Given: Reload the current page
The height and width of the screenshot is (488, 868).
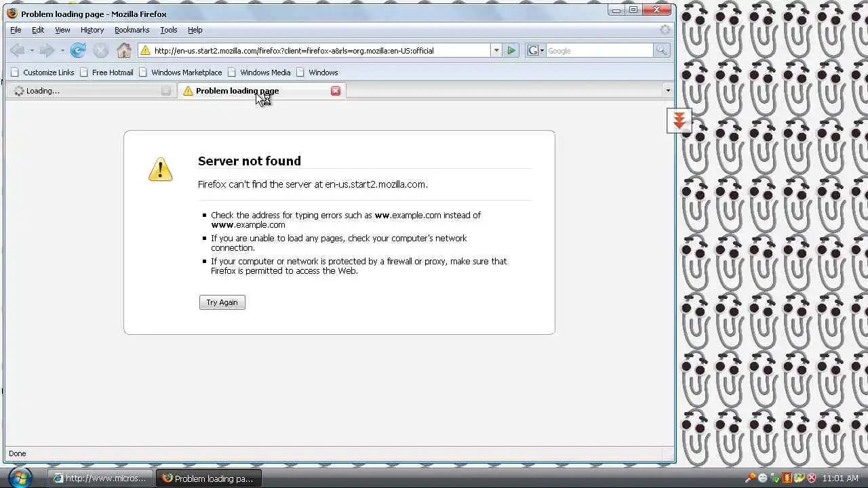Looking at the screenshot, I should click(x=78, y=50).
